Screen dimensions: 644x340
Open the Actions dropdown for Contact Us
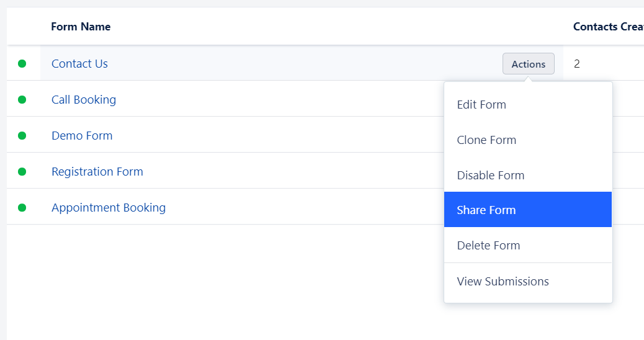pyautogui.click(x=528, y=64)
